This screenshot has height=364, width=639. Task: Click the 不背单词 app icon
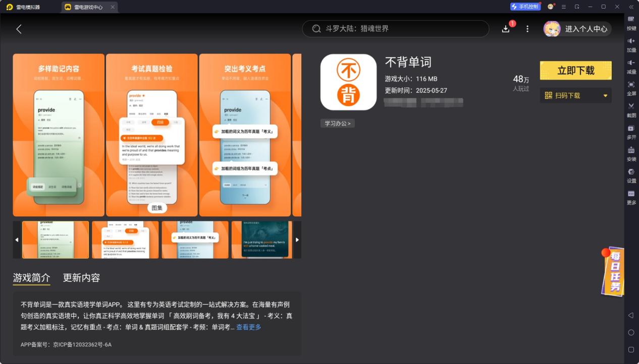[348, 82]
